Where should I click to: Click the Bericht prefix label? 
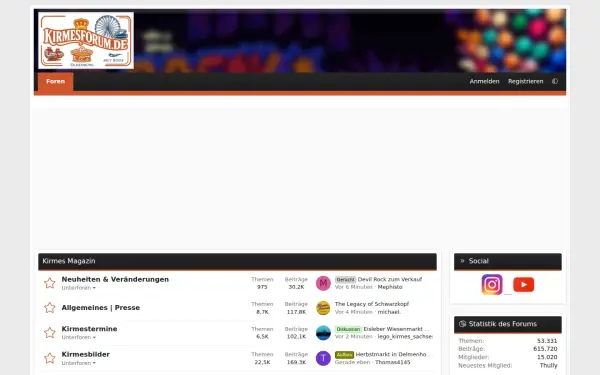345,280
